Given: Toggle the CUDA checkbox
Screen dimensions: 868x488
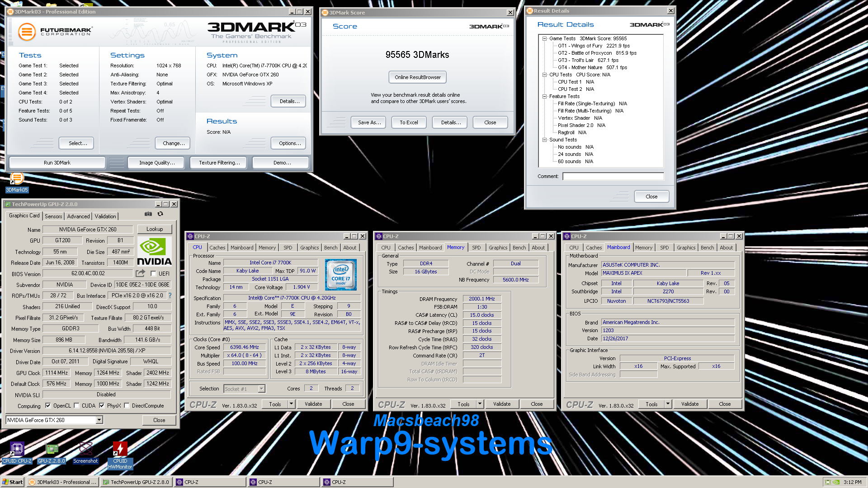Looking at the screenshot, I should pyautogui.click(x=76, y=405).
